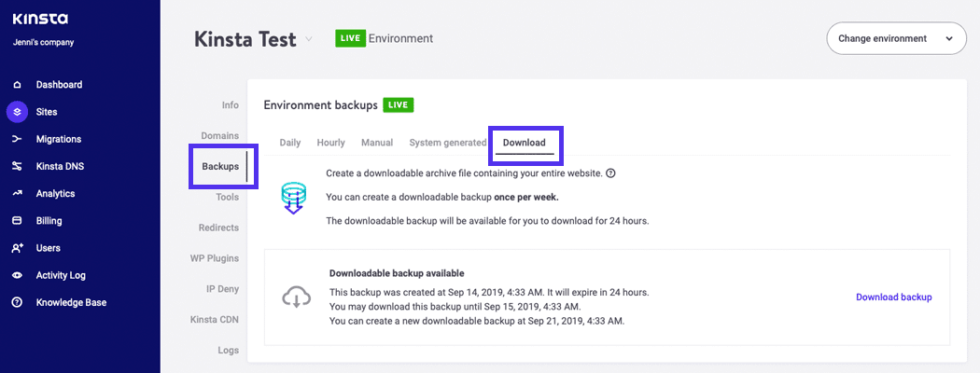Image resolution: width=980 pixels, height=373 pixels.
Task: Click help icon beside archive description
Action: coord(611,173)
